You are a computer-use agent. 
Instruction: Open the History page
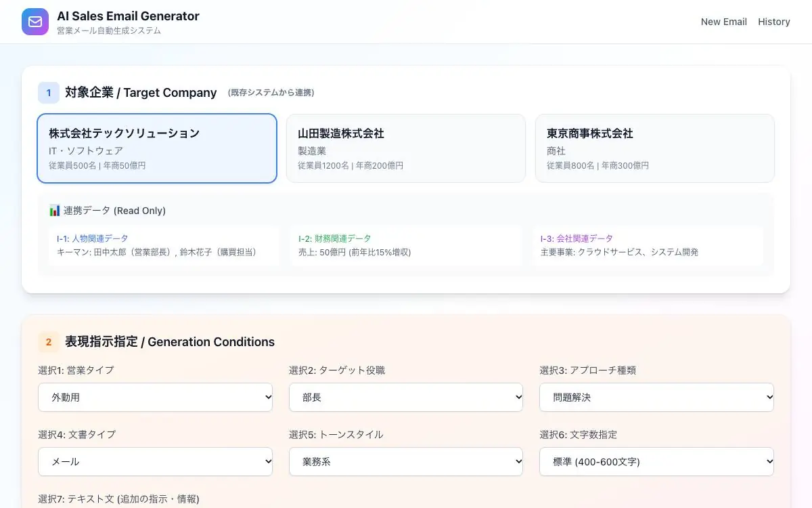[x=774, y=22]
